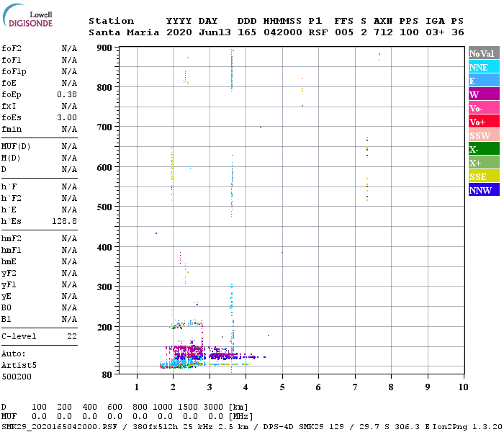Click the PPS value 100
Image resolution: width=504 pixels, height=432 pixels.
(409, 32)
